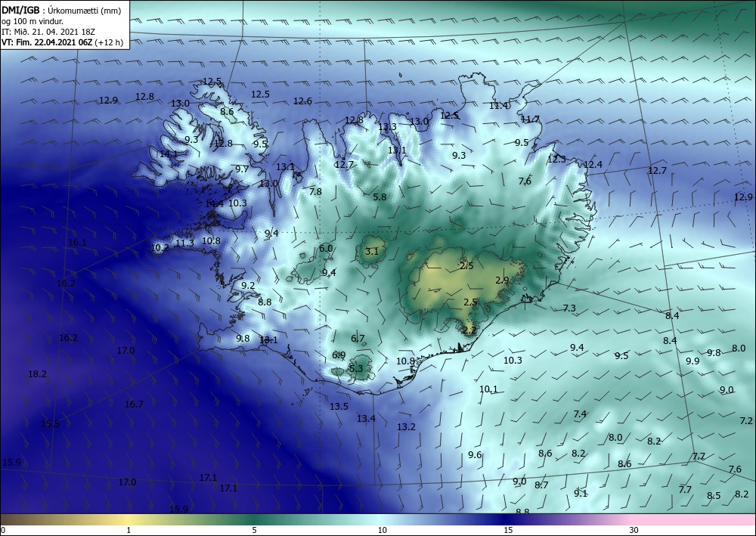Viewport: 756px width, 536px height.
Task: Click the 6.0 value label
Action: point(326,248)
